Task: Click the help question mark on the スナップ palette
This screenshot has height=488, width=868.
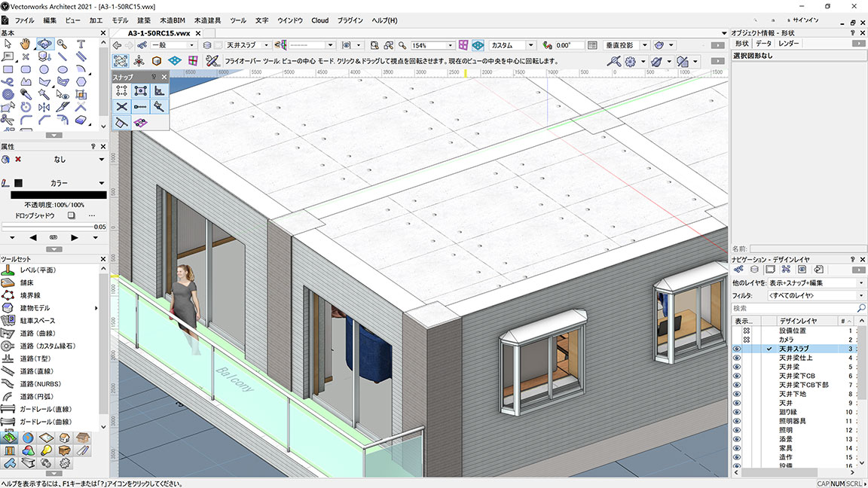Action: pyautogui.click(x=154, y=76)
